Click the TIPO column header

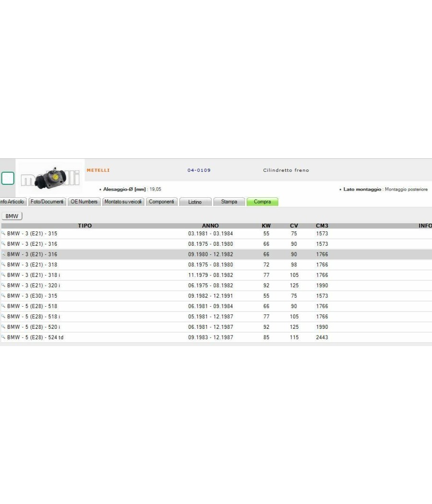[x=85, y=226]
